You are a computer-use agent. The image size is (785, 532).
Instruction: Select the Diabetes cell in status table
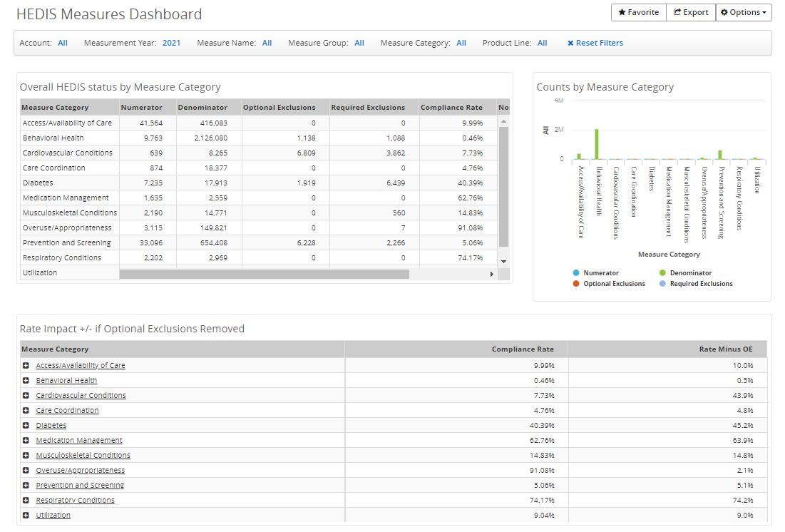pyautogui.click(x=70, y=183)
